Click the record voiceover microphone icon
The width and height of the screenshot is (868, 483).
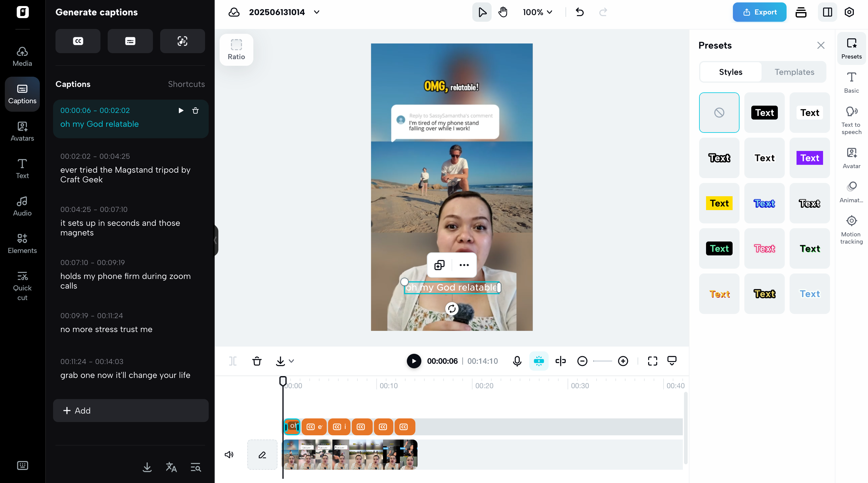point(517,361)
